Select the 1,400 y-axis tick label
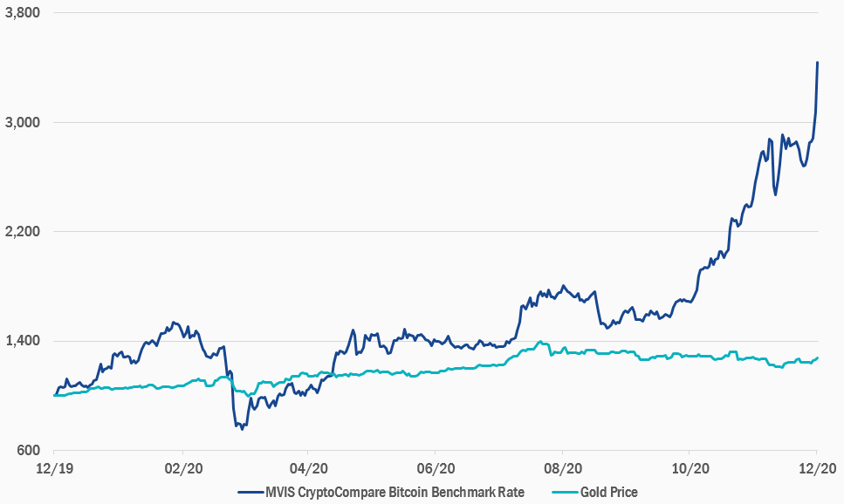 tap(24, 341)
